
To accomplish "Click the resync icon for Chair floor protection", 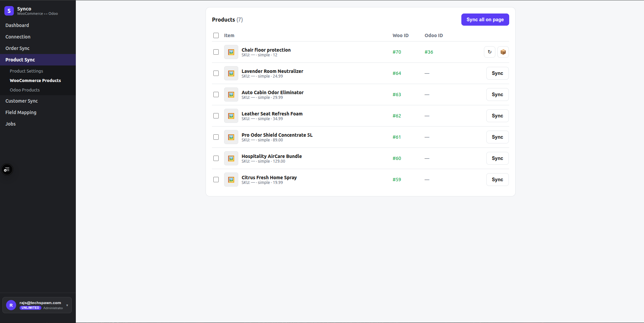I will tap(490, 52).
